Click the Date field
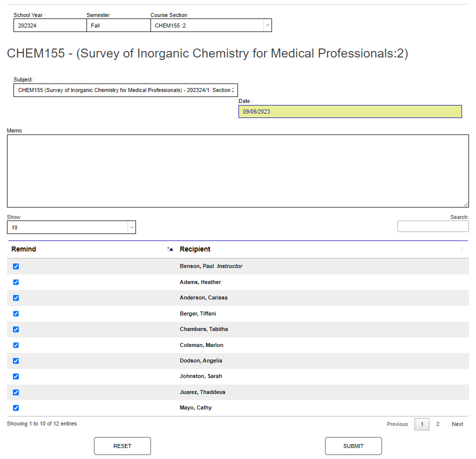 (x=349, y=111)
